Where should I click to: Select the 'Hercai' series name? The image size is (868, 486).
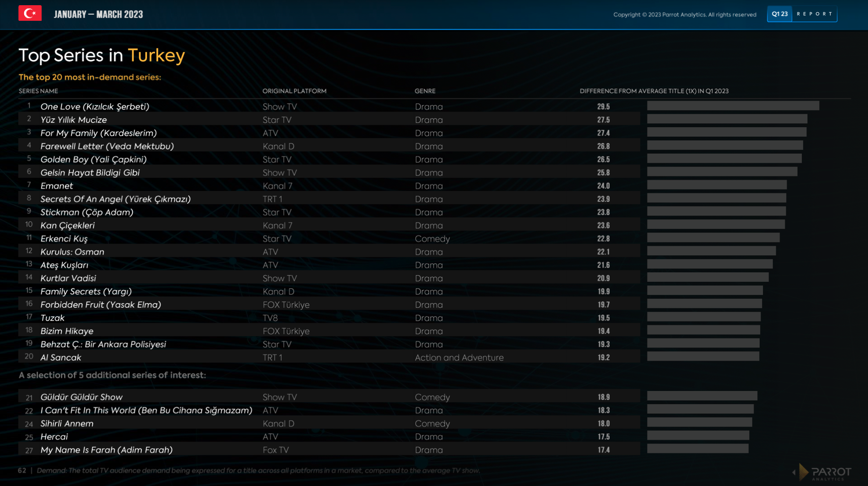[54, 437]
